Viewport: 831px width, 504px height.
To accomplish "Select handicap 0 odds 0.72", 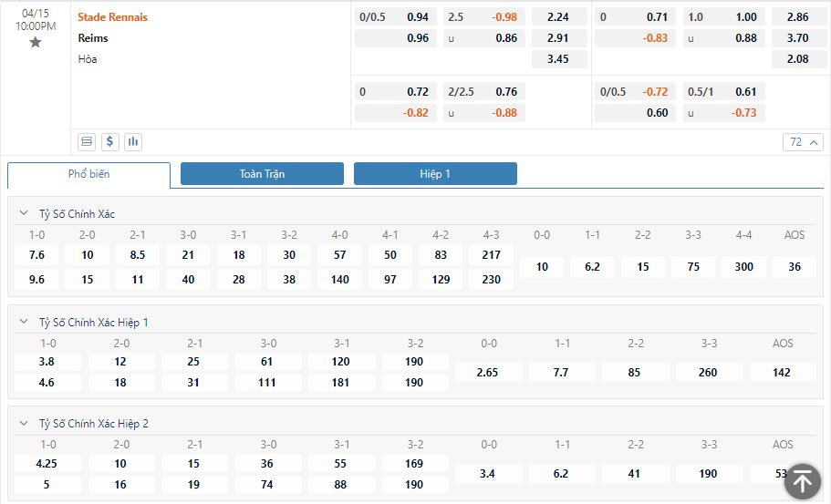I will (x=395, y=91).
